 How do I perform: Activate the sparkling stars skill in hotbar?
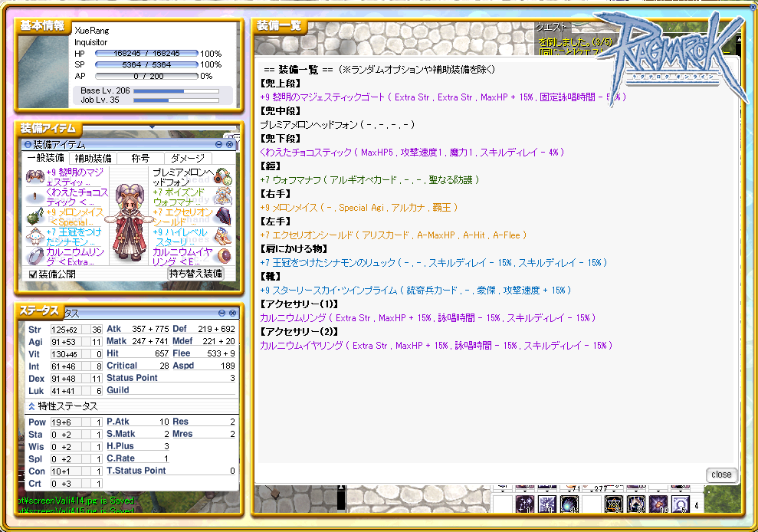pos(524,504)
